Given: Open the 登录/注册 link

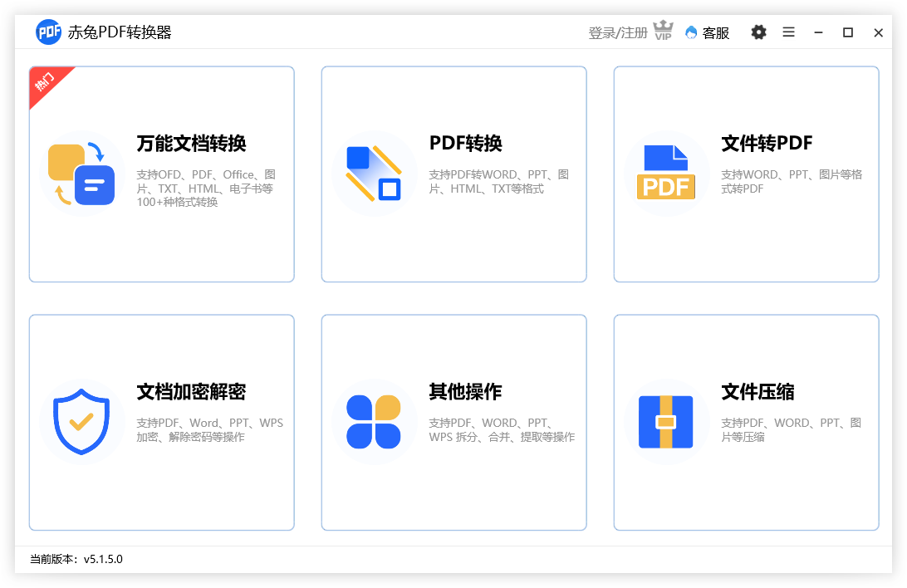Looking at the screenshot, I should pos(619,32).
